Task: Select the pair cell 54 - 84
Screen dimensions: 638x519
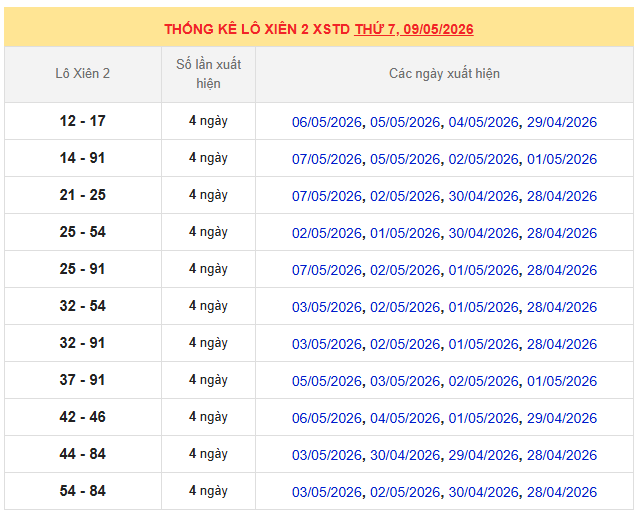Action: (x=83, y=491)
